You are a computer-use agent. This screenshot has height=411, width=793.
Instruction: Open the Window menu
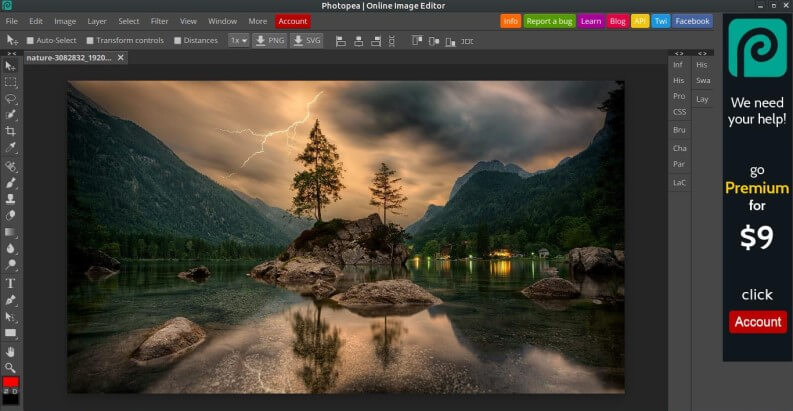pos(223,21)
